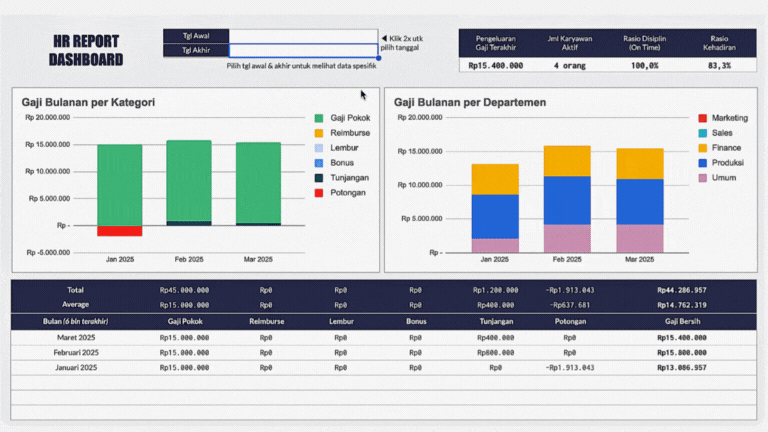This screenshot has width=768, height=432.
Task: Select the Mar 2025 bar in department chart
Action: [640, 200]
